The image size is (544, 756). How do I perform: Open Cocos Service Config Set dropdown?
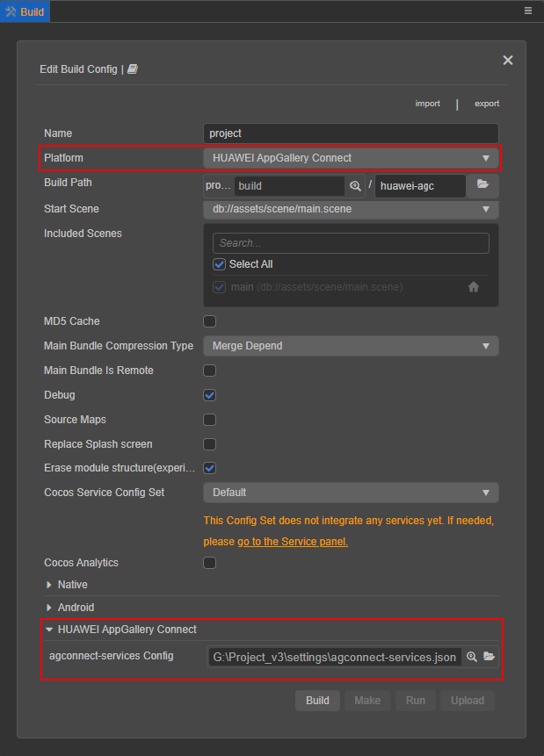[351, 493]
